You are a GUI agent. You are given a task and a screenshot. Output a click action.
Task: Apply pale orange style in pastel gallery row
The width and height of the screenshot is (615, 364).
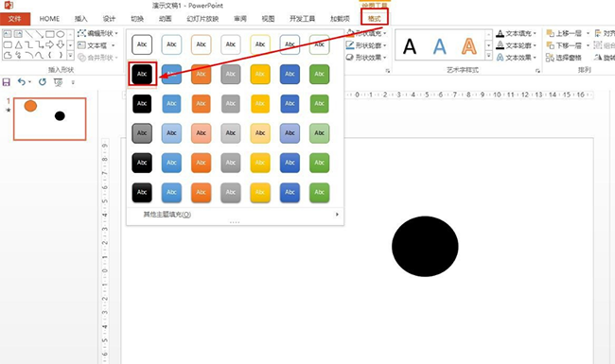(x=202, y=132)
